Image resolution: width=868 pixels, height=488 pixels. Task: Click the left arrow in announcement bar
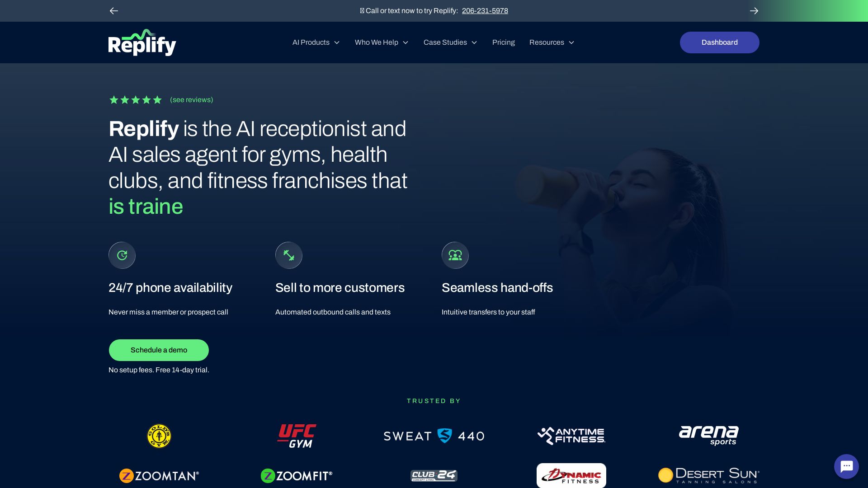(114, 11)
